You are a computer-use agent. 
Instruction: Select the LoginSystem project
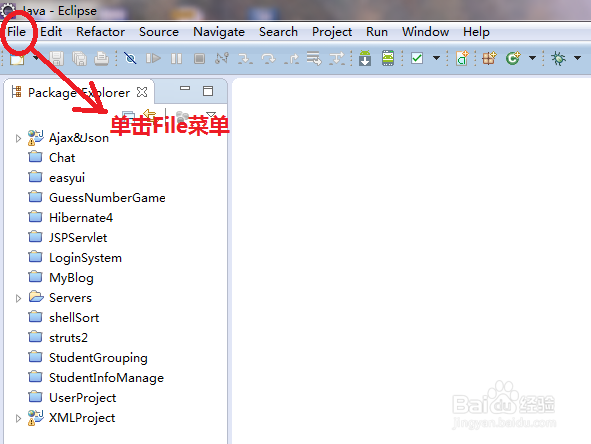[85, 258]
